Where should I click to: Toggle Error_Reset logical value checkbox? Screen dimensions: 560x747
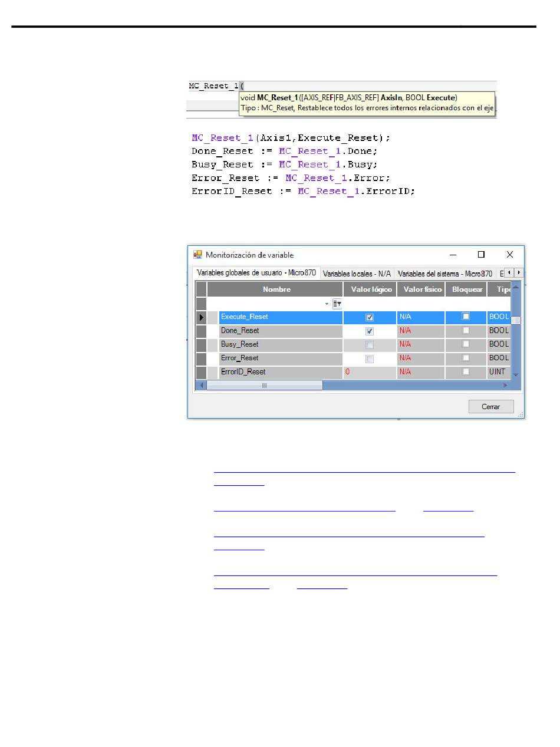[370, 358]
